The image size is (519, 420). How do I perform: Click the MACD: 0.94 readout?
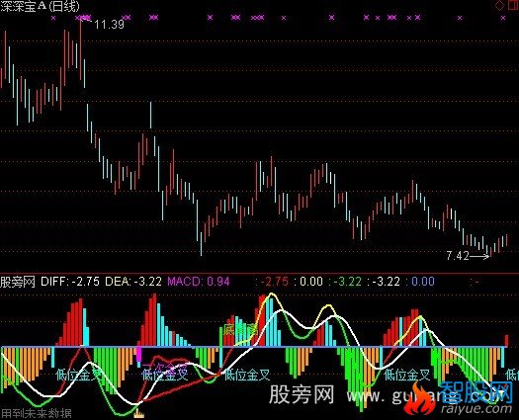click(x=199, y=282)
